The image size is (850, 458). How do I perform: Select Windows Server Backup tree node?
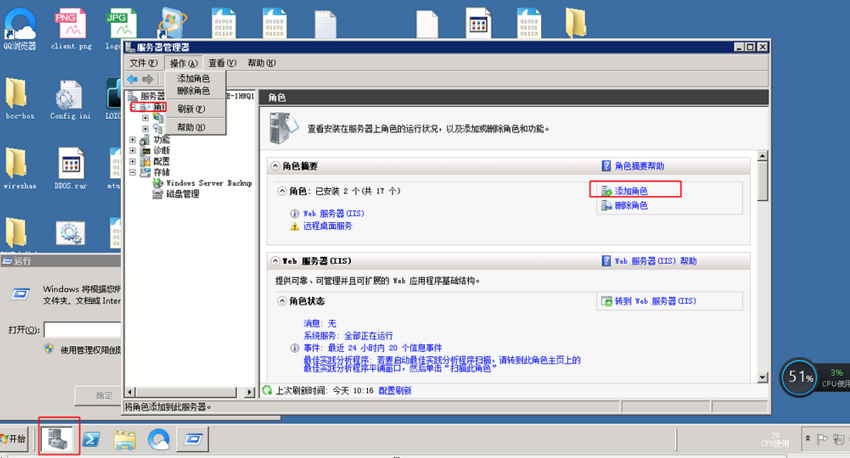pyautogui.click(x=209, y=183)
